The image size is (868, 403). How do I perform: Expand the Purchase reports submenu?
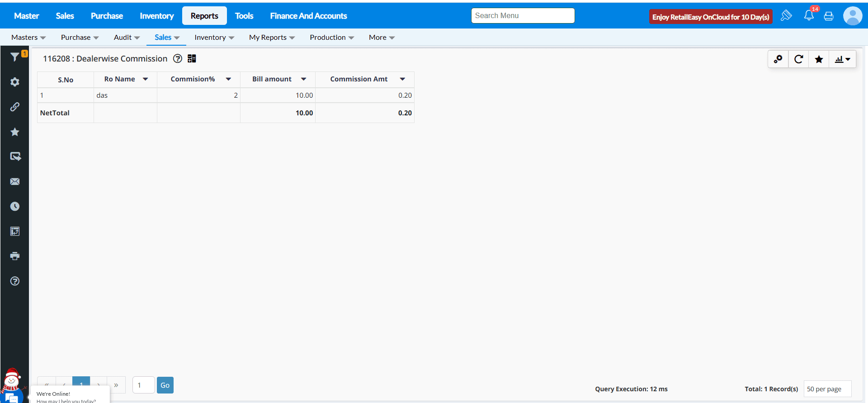(x=80, y=38)
